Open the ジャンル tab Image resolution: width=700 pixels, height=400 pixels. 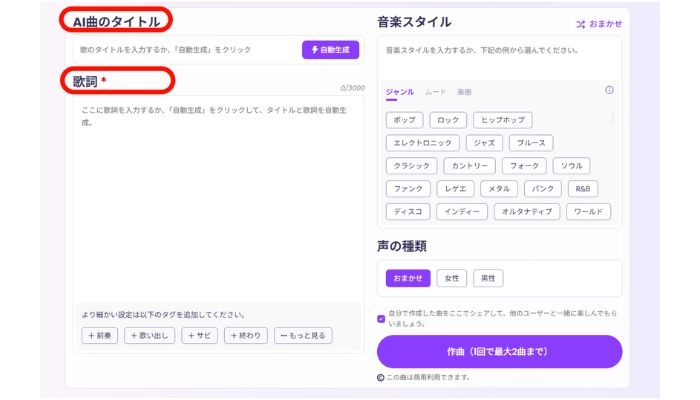click(x=400, y=91)
